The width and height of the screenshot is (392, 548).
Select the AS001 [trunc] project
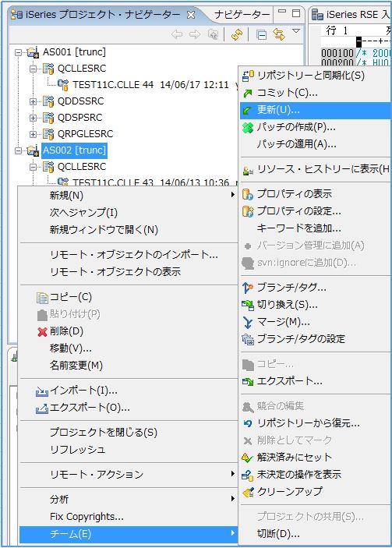74,52
